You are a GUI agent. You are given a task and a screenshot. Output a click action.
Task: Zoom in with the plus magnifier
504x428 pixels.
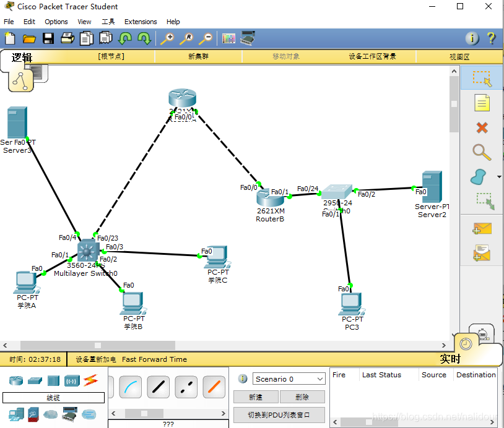pos(167,38)
